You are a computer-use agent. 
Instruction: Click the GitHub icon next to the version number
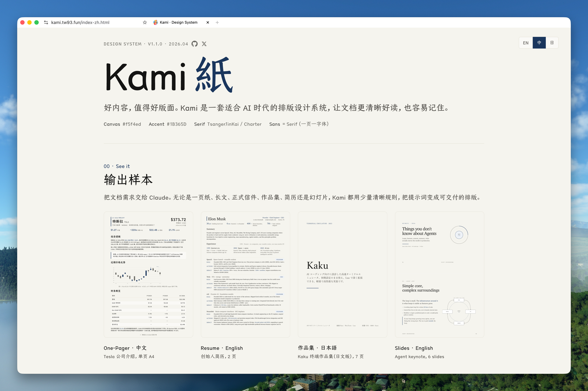click(x=195, y=44)
